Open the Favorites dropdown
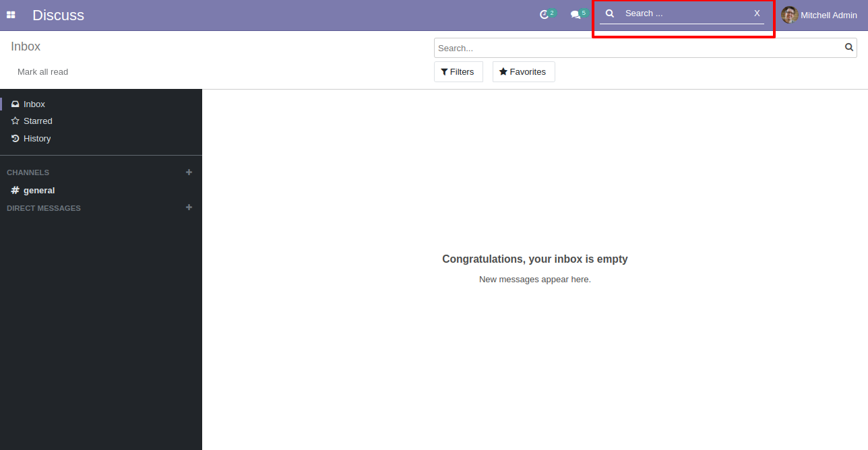 (x=524, y=72)
